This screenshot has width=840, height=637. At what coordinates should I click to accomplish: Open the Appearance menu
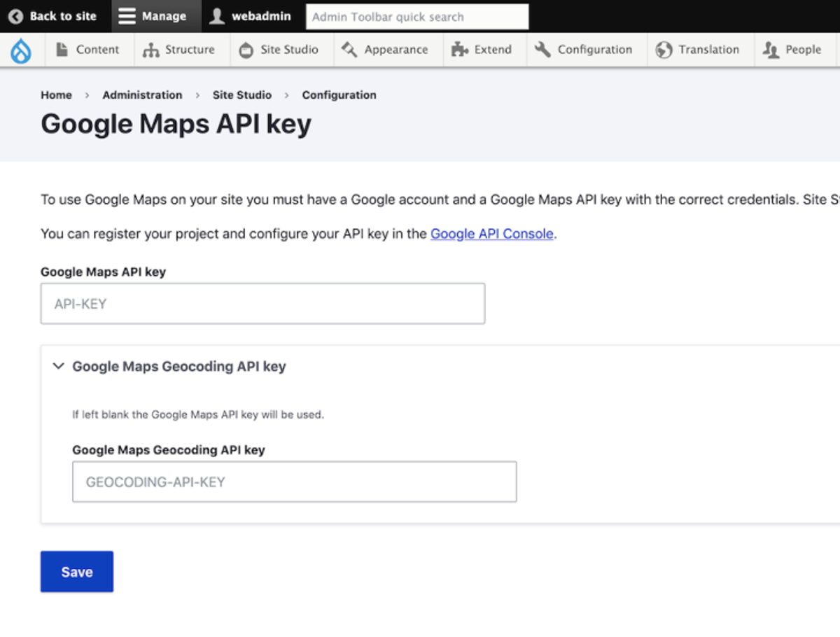click(x=388, y=50)
